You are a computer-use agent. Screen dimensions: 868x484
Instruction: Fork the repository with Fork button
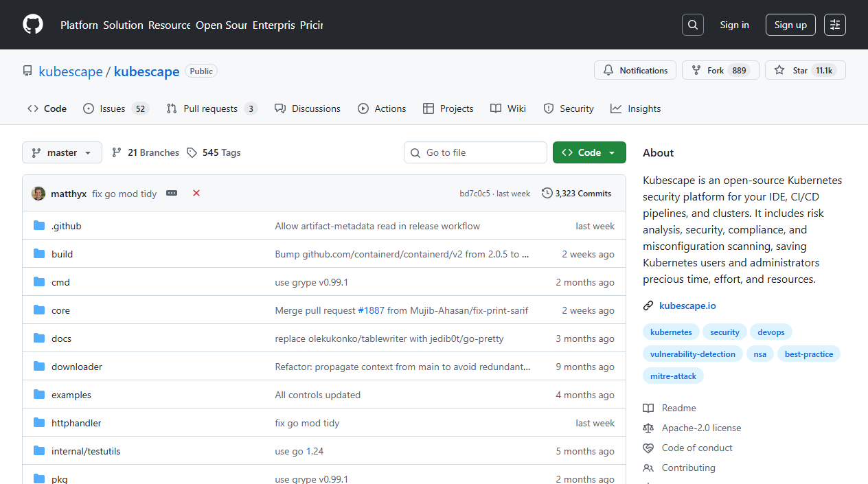(x=720, y=70)
